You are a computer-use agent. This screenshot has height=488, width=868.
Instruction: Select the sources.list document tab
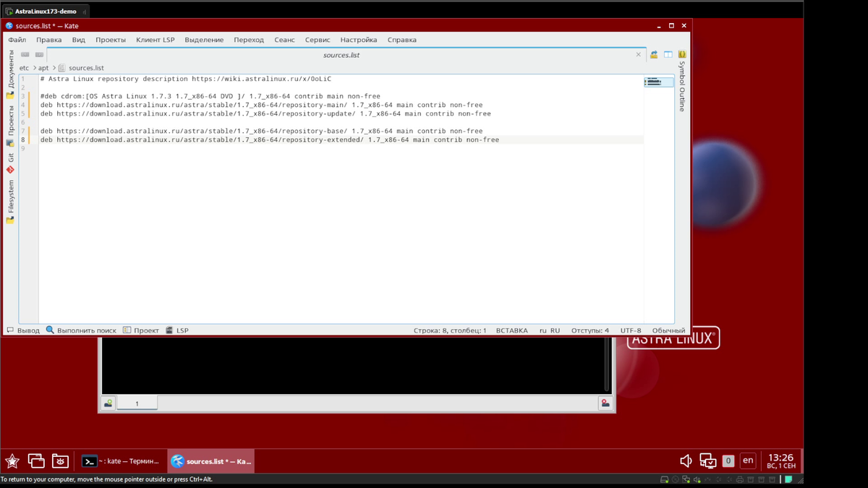pos(341,55)
